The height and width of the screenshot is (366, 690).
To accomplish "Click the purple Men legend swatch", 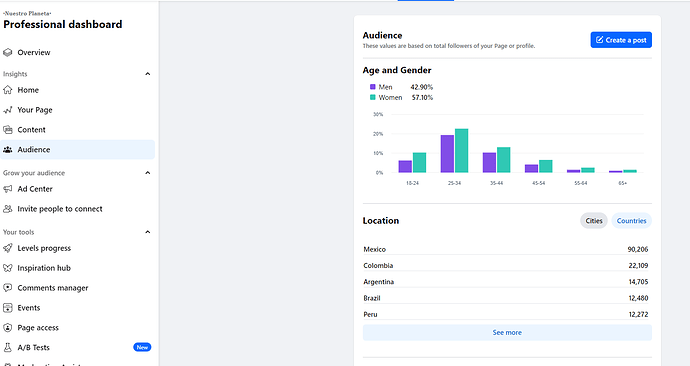I will click(x=373, y=87).
